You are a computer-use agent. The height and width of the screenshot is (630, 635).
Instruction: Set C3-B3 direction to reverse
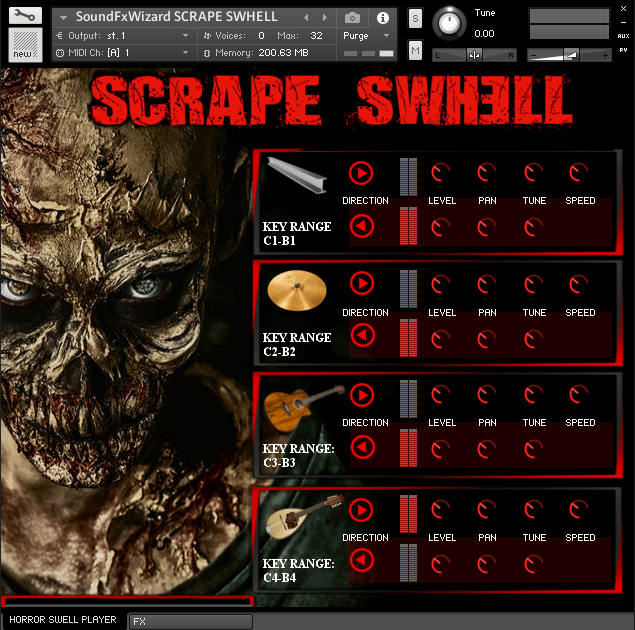[x=362, y=447]
